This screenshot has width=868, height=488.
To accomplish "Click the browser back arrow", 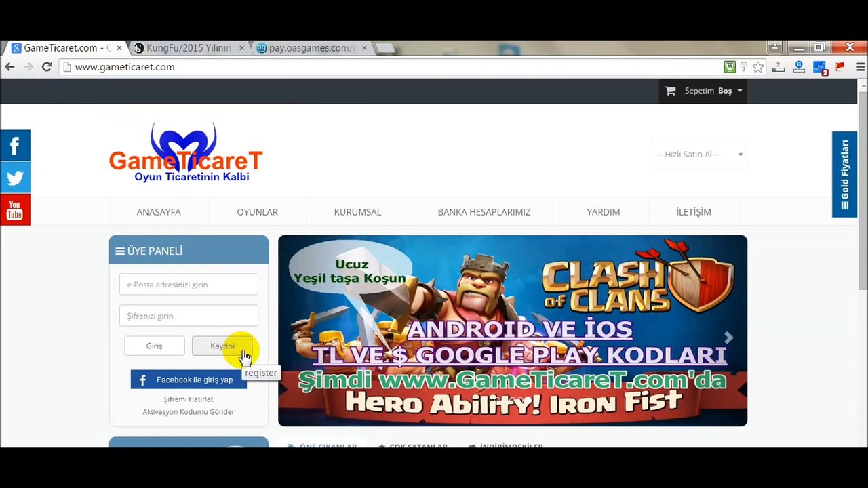I will pyautogui.click(x=9, y=67).
